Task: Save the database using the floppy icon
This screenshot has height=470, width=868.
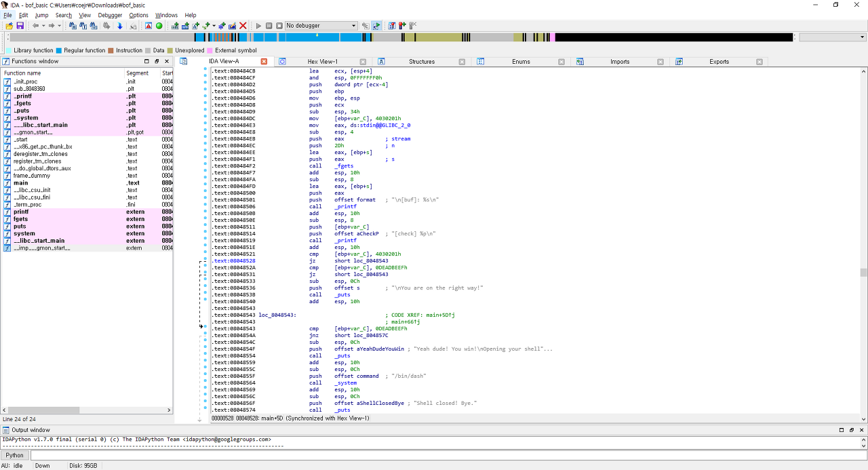Action: coord(20,26)
